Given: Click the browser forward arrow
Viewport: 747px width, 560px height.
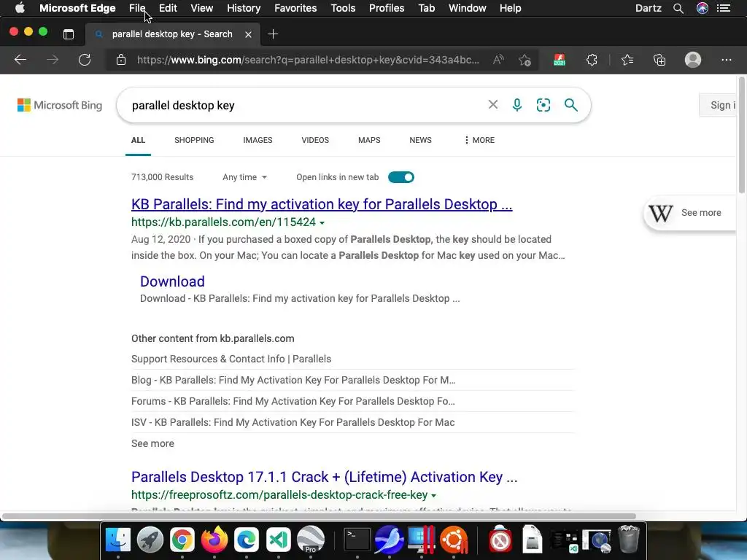Looking at the screenshot, I should coord(53,60).
